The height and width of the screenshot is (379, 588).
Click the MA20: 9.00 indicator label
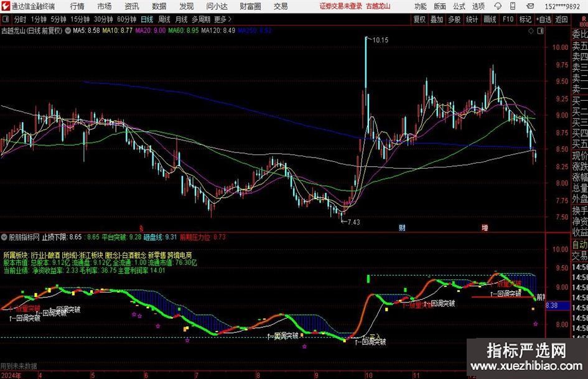[151, 30]
